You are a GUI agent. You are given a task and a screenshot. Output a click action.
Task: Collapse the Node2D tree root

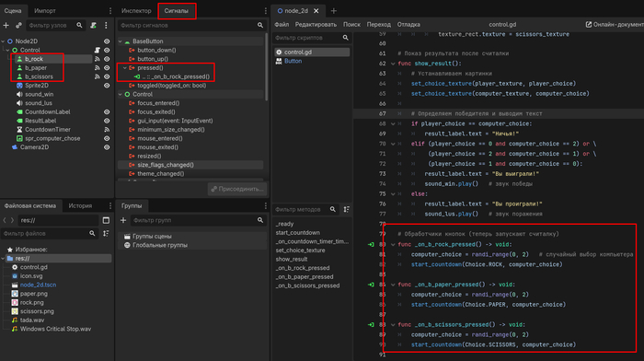tap(4, 41)
